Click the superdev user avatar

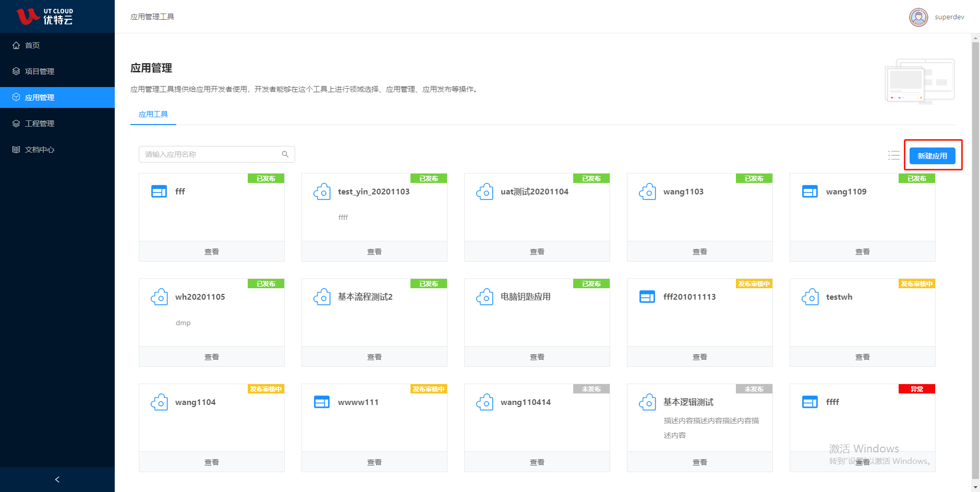click(918, 17)
